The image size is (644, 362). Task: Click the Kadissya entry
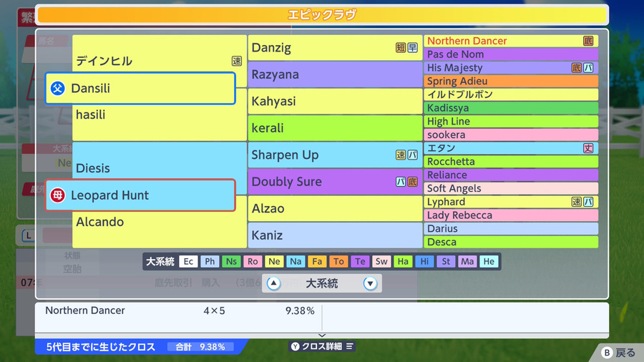(510, 108)
